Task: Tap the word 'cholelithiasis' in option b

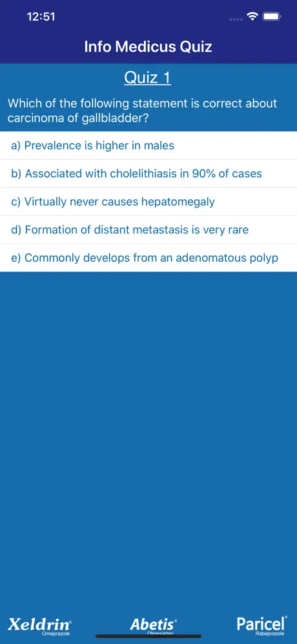Action: click(x=137, y=173)
